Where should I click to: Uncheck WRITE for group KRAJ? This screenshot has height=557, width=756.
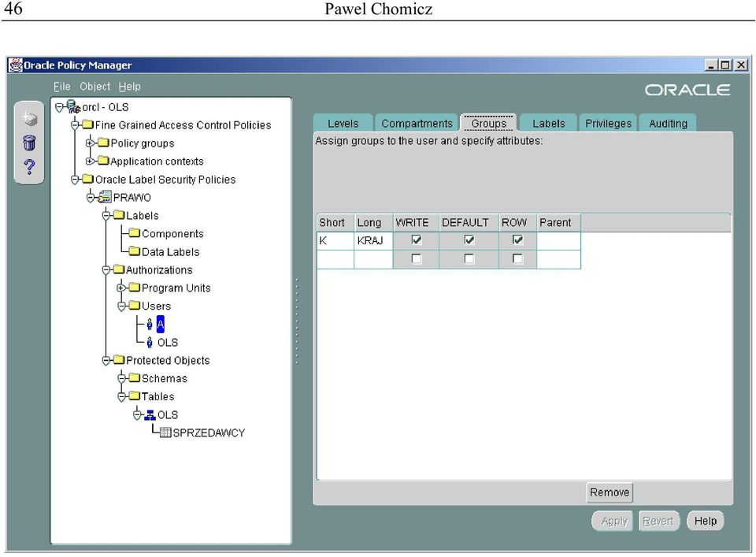[417, 240]
